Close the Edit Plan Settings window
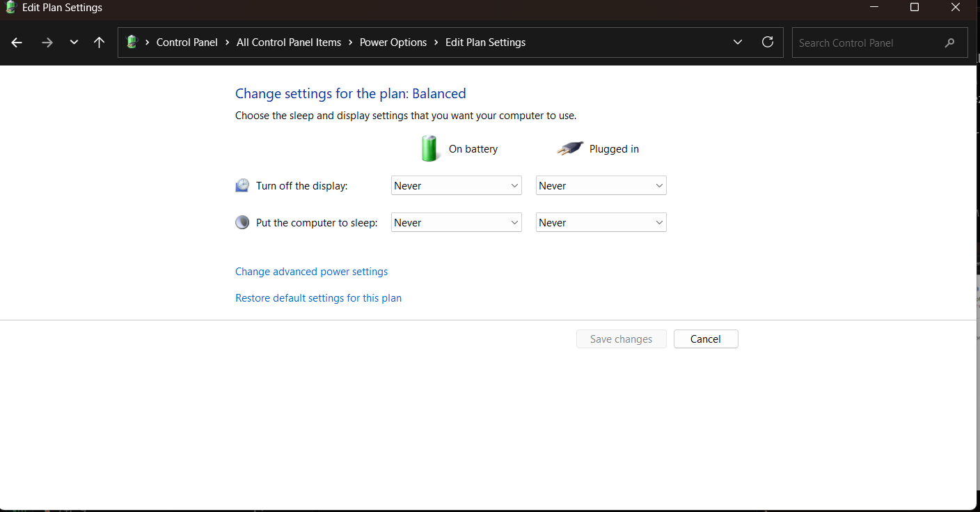 point(956,8)
